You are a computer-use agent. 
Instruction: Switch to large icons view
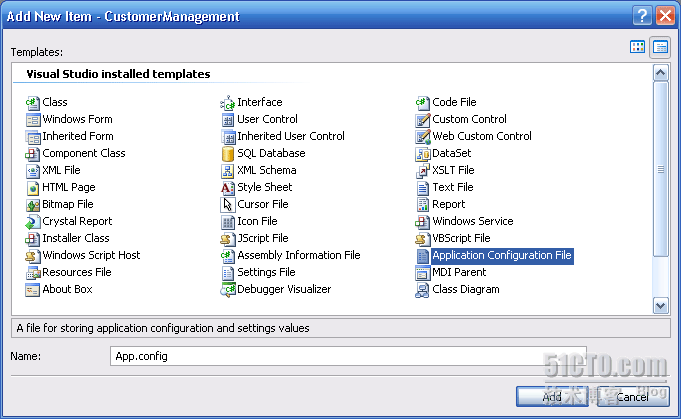click(x=637, y=47)
